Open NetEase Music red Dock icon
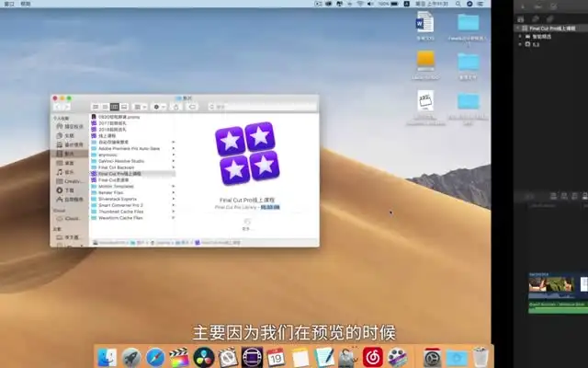 372,356
